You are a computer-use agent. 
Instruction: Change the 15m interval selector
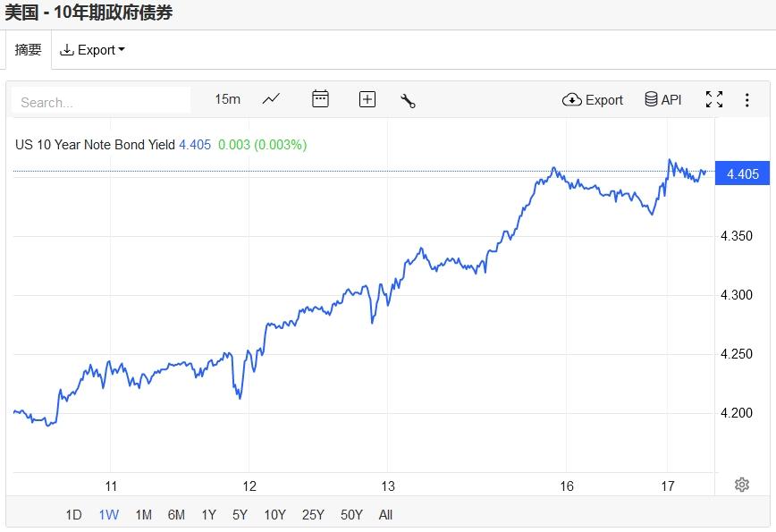228,99
